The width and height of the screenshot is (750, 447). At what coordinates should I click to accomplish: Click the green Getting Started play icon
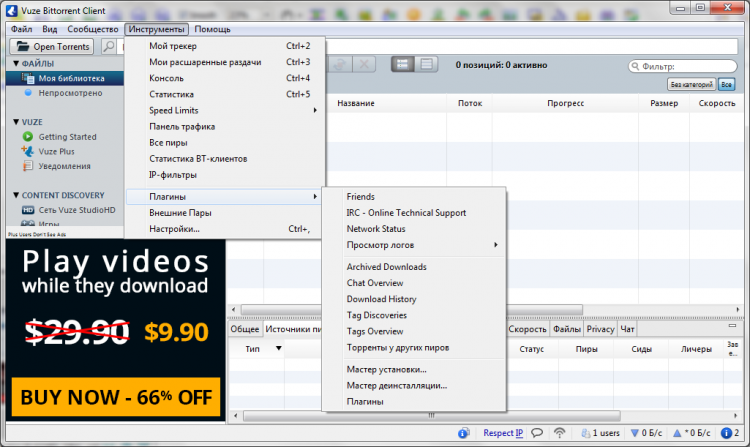[x=28, y=137]
